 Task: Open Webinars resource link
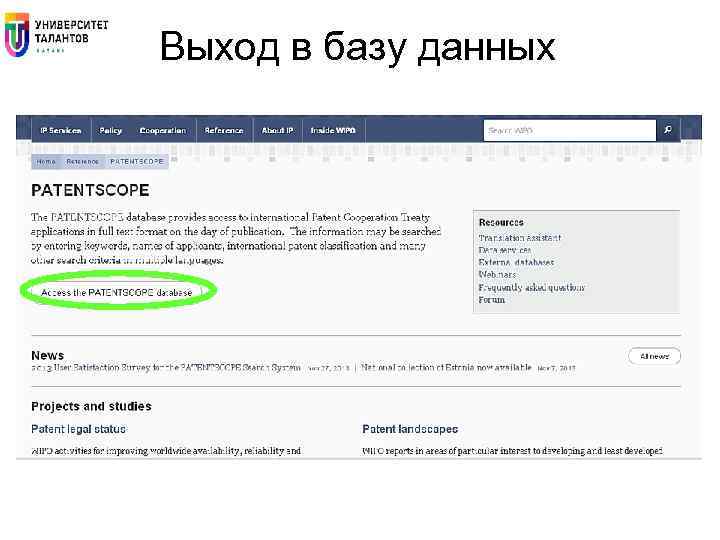(x=497, y=275)
